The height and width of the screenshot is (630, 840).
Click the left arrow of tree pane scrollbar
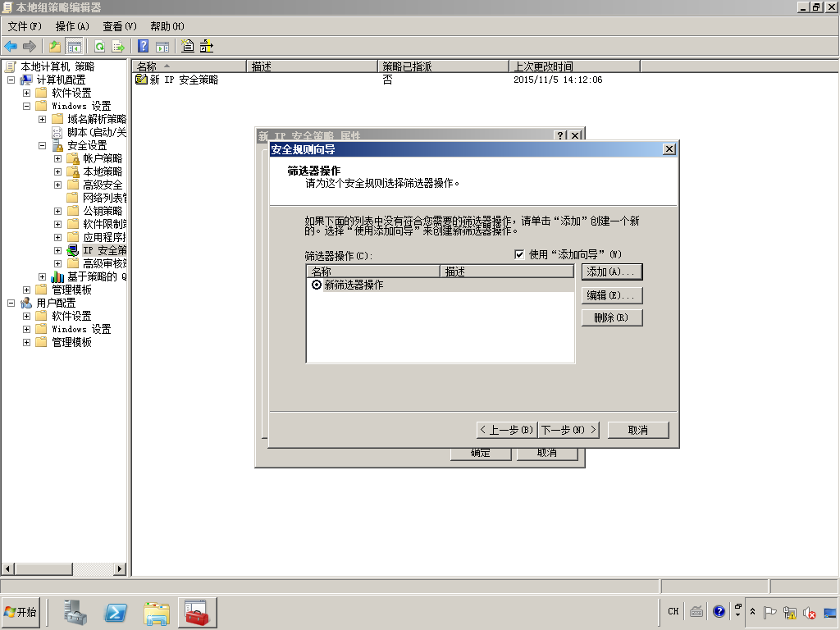tap(8, 569)
